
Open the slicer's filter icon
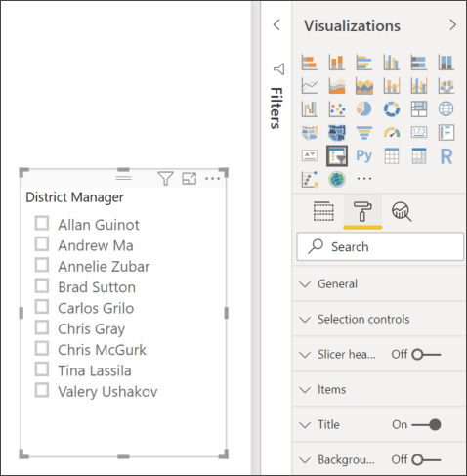coord(165,178)
